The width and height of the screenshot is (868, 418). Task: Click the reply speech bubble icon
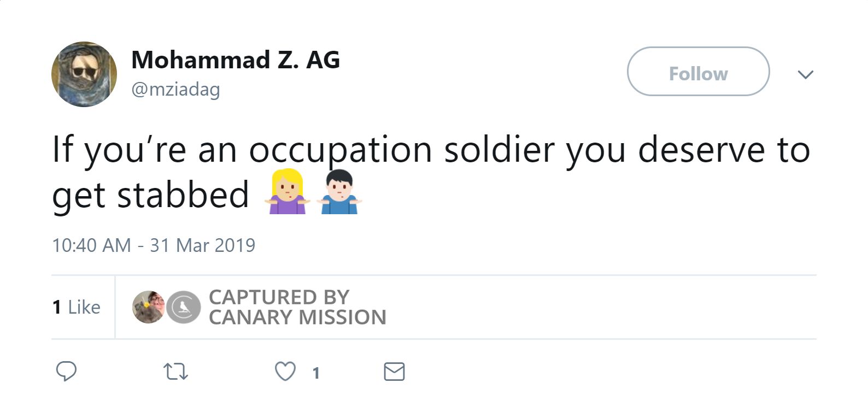[67, 372]
